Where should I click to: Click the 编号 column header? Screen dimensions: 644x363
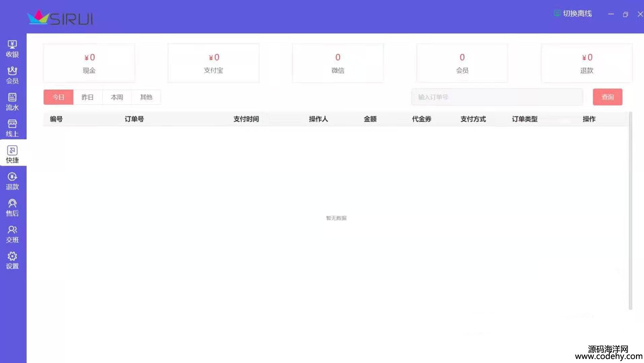point(56,119)
